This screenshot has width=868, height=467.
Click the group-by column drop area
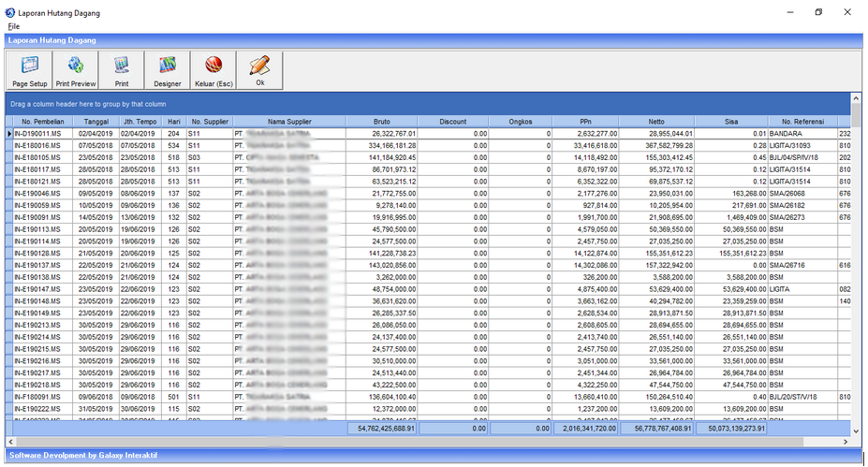coord(88,104)
